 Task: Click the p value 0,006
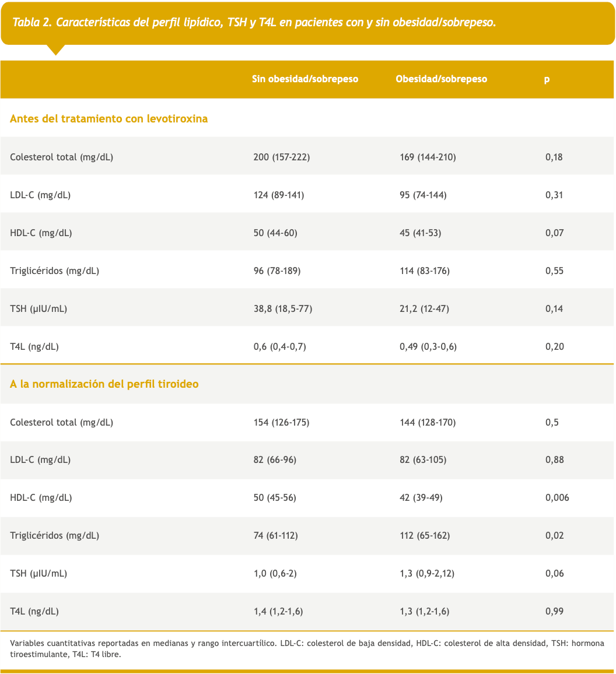point(557,497)
